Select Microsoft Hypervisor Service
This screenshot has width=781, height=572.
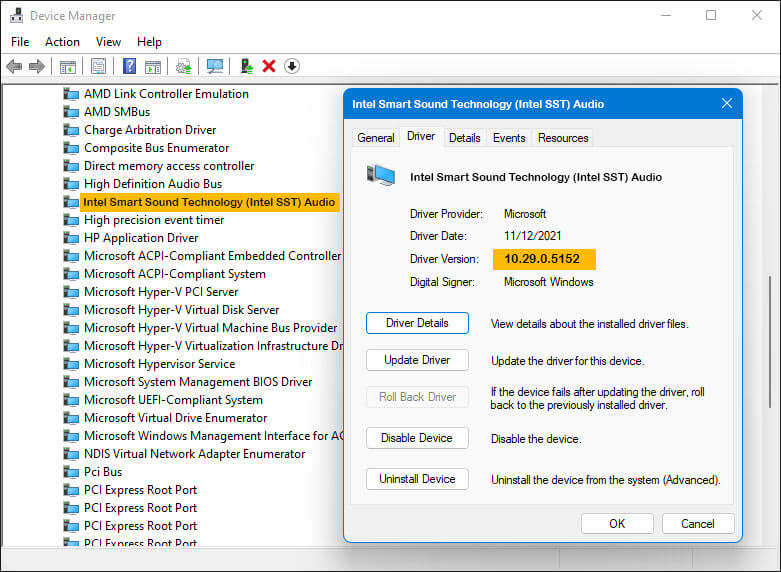click(159, 364)
